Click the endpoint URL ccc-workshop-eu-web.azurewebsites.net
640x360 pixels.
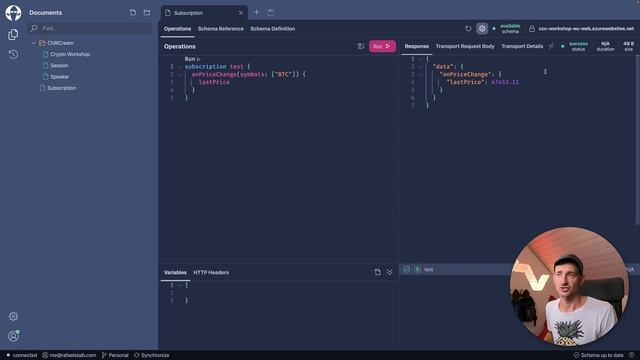586,29
